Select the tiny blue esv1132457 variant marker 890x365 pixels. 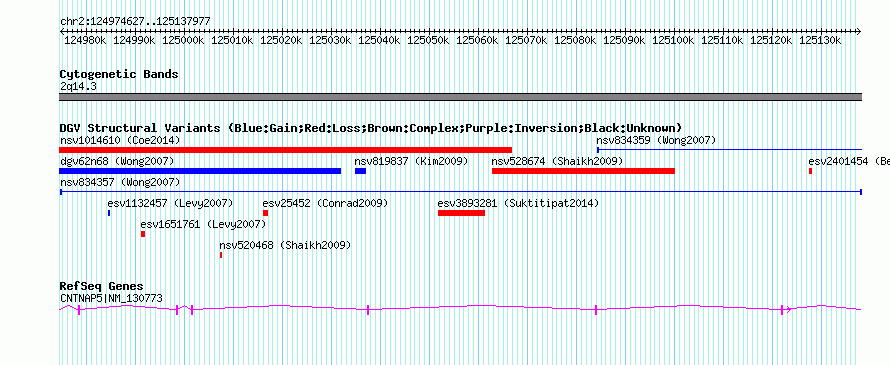(x=109, y=213)
